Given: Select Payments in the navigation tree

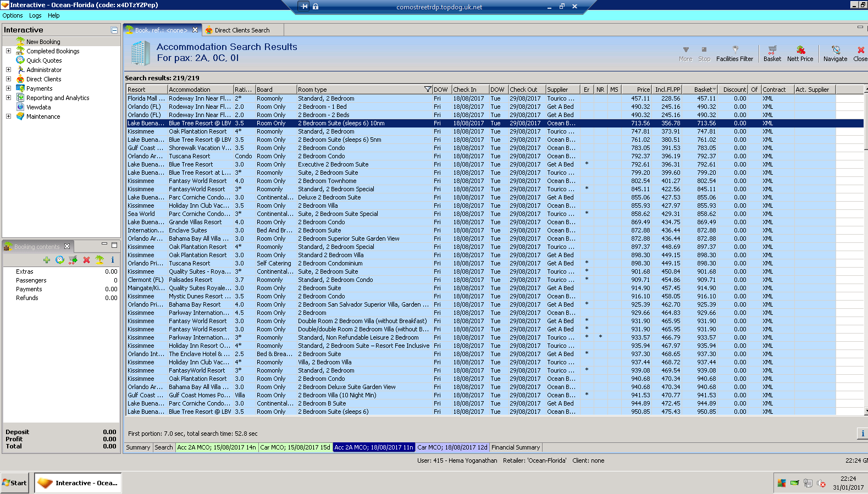Looking at the screenshot, I should tap(40, 88).
